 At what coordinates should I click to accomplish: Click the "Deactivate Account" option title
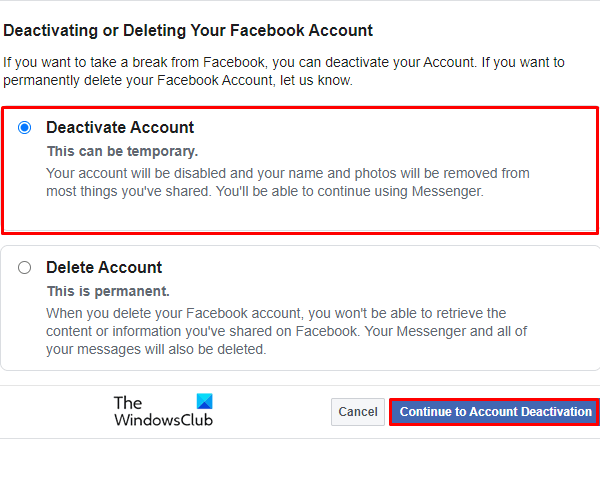[x=120, y=128]
